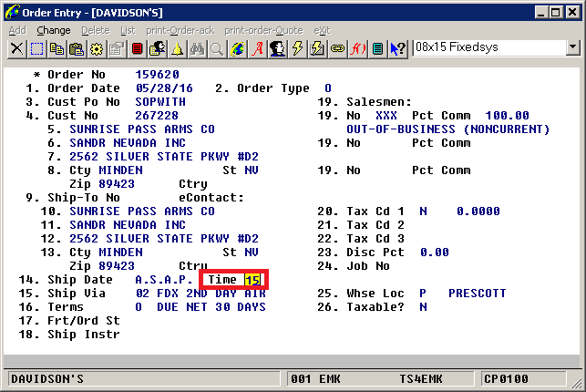Click the Taxable? value N
Viewport: 586px width, 392px height.
click(423, 307)
